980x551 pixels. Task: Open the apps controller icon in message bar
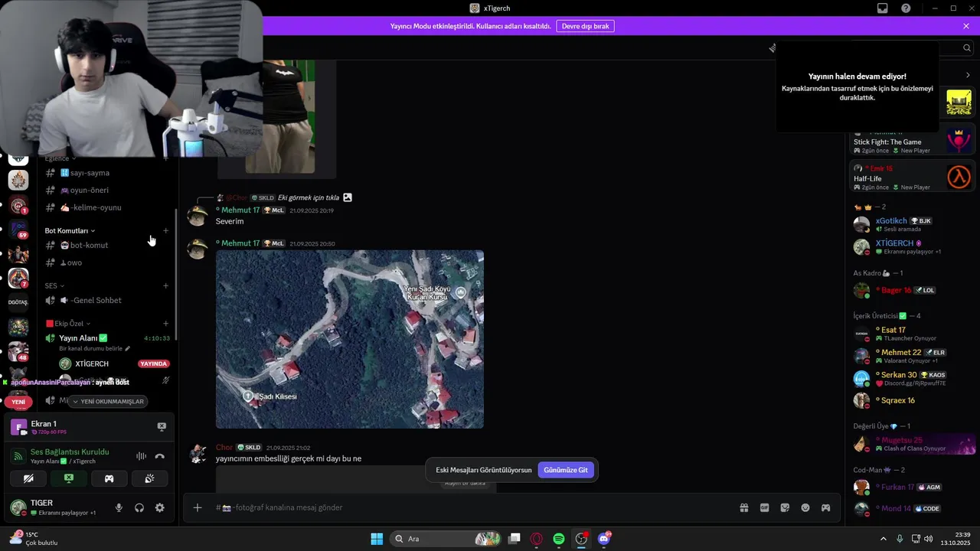pyautogui.click(x=826, y=507)
